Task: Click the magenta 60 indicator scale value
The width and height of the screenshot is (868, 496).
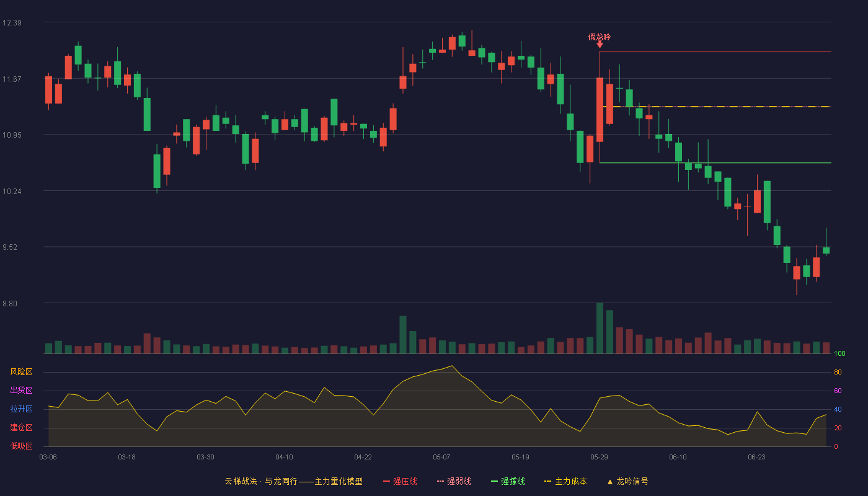Action: 838,391
